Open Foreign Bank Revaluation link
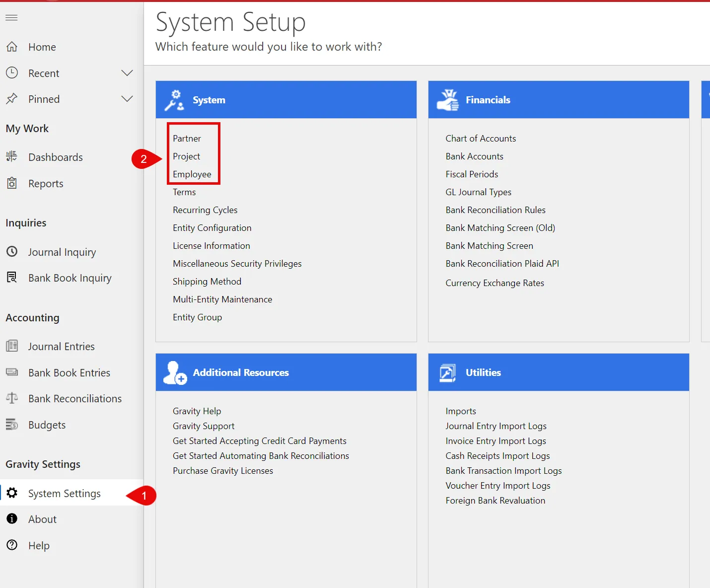This screenshot has height=588, width=710. coord(496,501)
